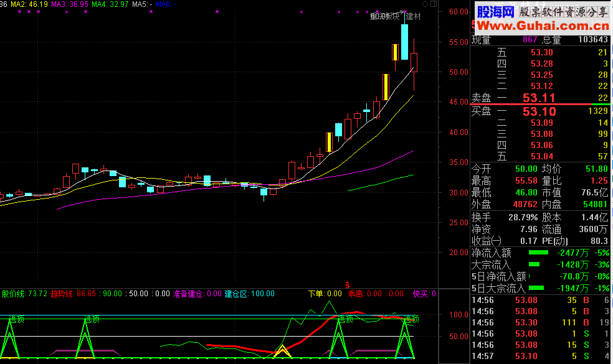Click the 净资 value 7.96
Screen dimensions: 613x364
(x=529, y=229)
